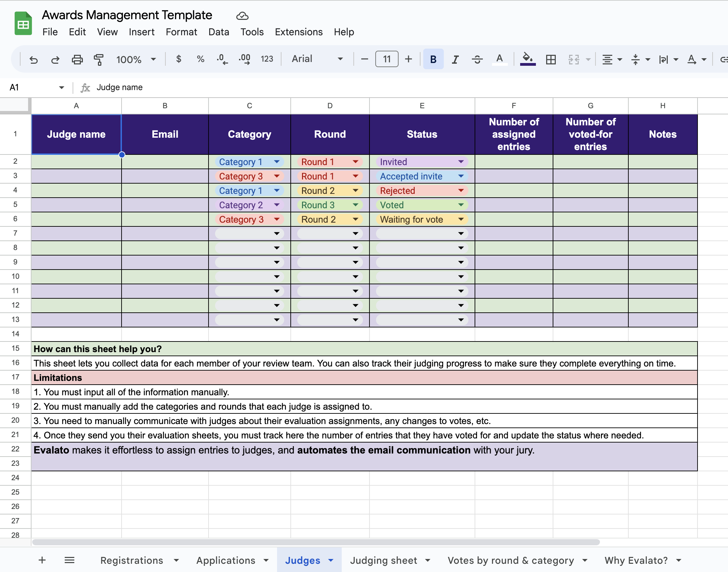728x572 pixels.
Task: Add a new sheet with the plus button
Action: click(x=42, y=560)
